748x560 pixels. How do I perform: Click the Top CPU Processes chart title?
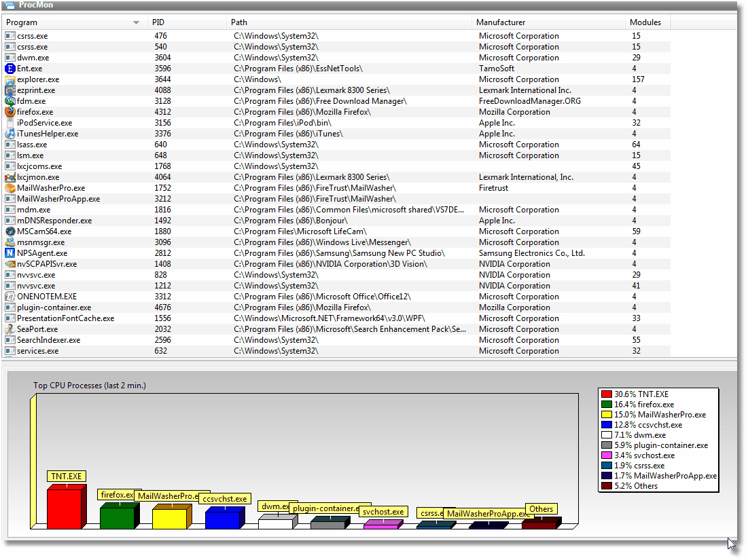[90, 386]
